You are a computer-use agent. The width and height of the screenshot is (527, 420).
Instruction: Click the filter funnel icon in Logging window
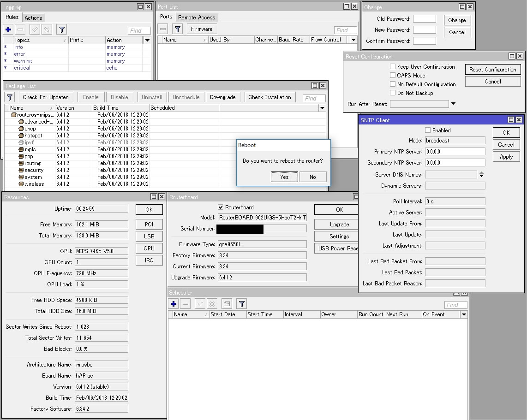click(x=61, y=30)
